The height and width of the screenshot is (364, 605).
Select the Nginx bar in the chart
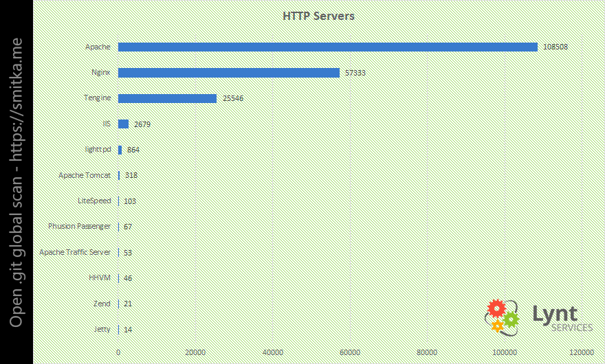tap(229, 73)
